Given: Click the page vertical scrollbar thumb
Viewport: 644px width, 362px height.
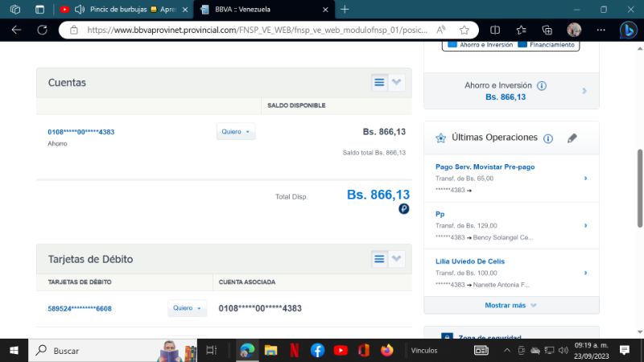Looking at the screenshot, I should [x=640, y=188].
